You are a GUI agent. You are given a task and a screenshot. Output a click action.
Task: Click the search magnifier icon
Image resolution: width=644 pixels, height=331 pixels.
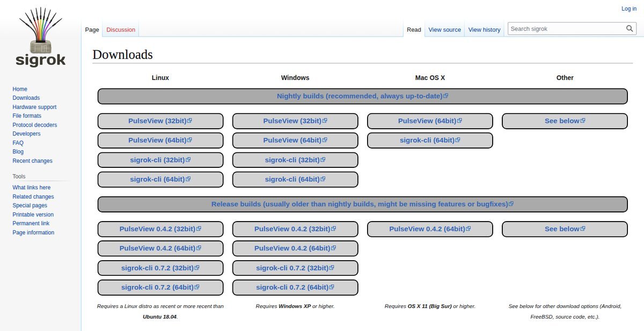630,29
